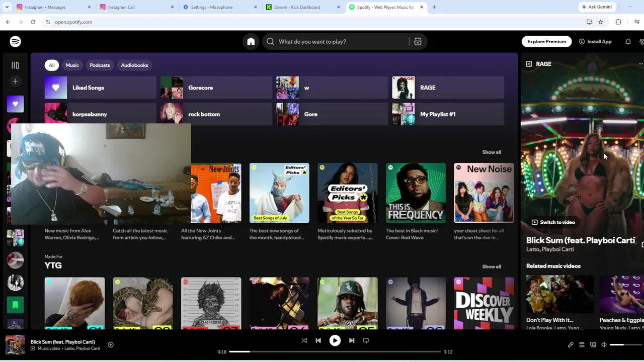Show lyrics with the microphone icon

pos(571,345)
